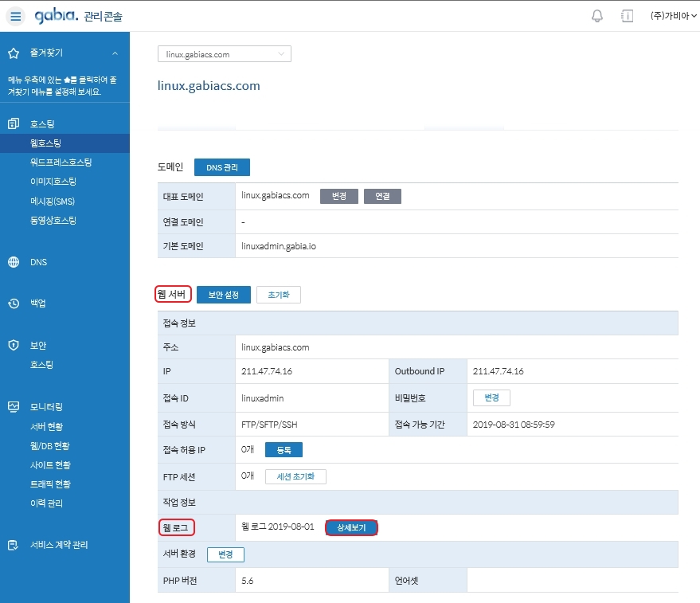
Task: Click the 대표 도메인 value linux.gabiacs.com
Action: pyautogui.click(x=275, y=195)
